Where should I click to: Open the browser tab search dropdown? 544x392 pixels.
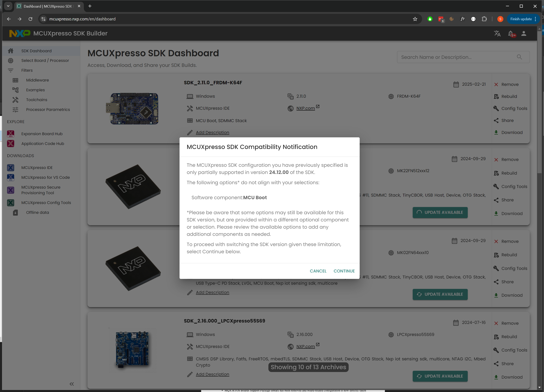tap(8, 6)
